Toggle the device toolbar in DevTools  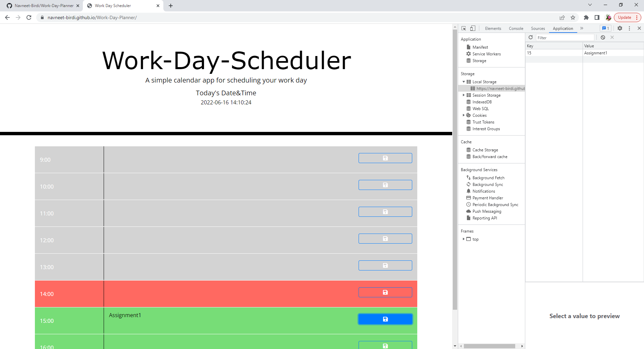[x=473, y=29]
